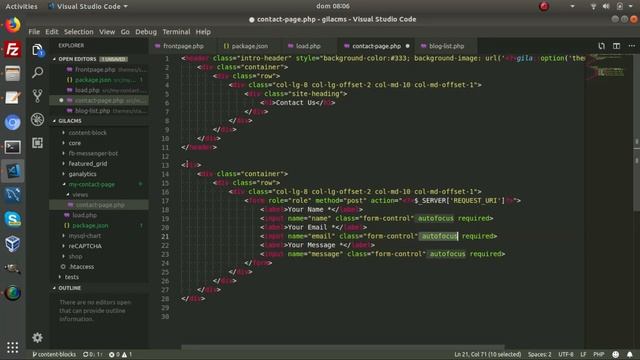
Task: Expand the ganalytics folder
Action: pyautogui.click(x=82, y=174)
